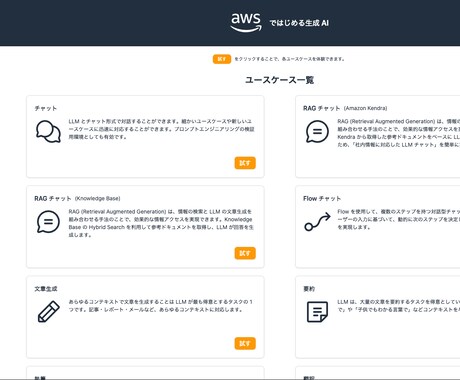Click the pencil icon in 文章生成 card

click(49, 312)
